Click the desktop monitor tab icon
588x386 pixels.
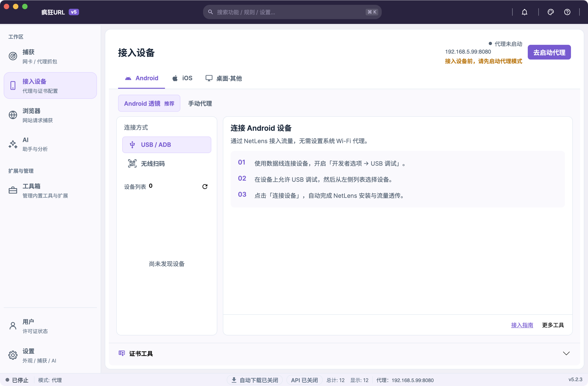(209, 78)
